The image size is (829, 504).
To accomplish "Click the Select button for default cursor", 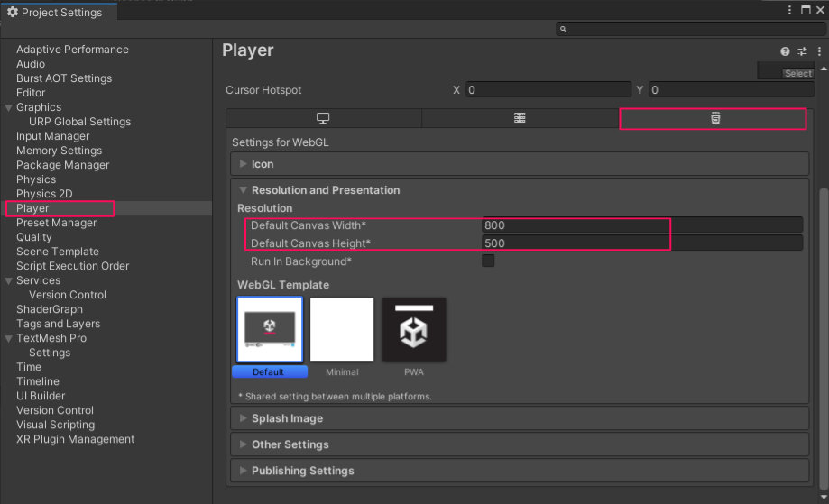I will pos(797,73).
